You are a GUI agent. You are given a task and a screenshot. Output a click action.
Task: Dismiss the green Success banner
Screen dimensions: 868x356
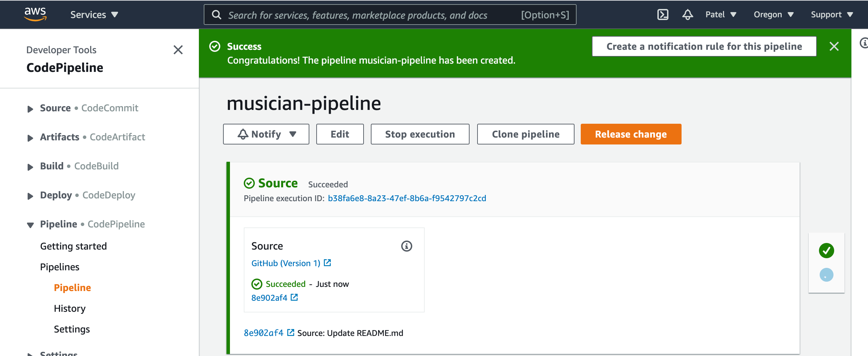click(834, 46)
